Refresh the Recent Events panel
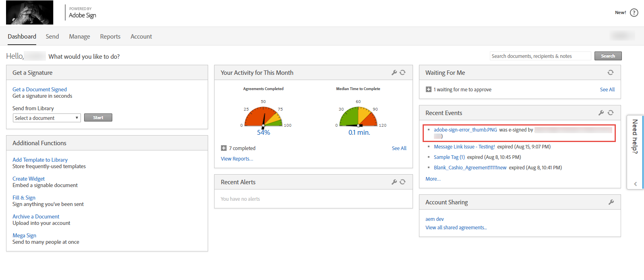The height and width of the screenshot is (280, 644). [x=611, y=113]
